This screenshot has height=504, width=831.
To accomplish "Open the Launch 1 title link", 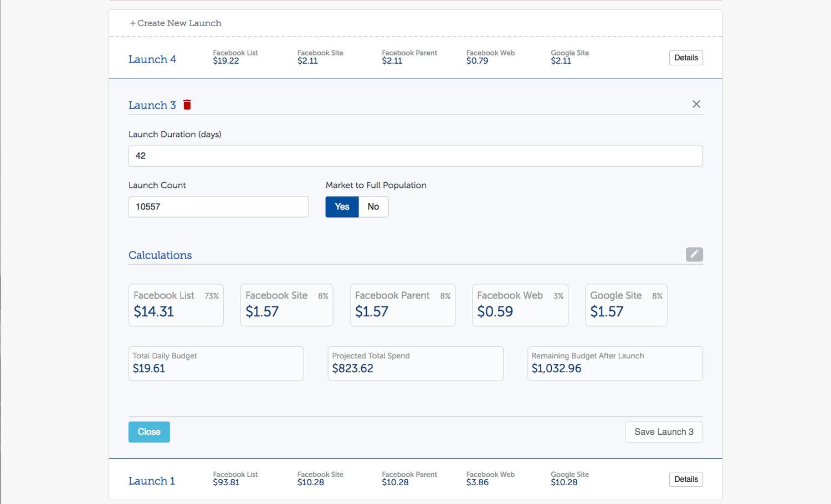I will [x=152, y=481].
